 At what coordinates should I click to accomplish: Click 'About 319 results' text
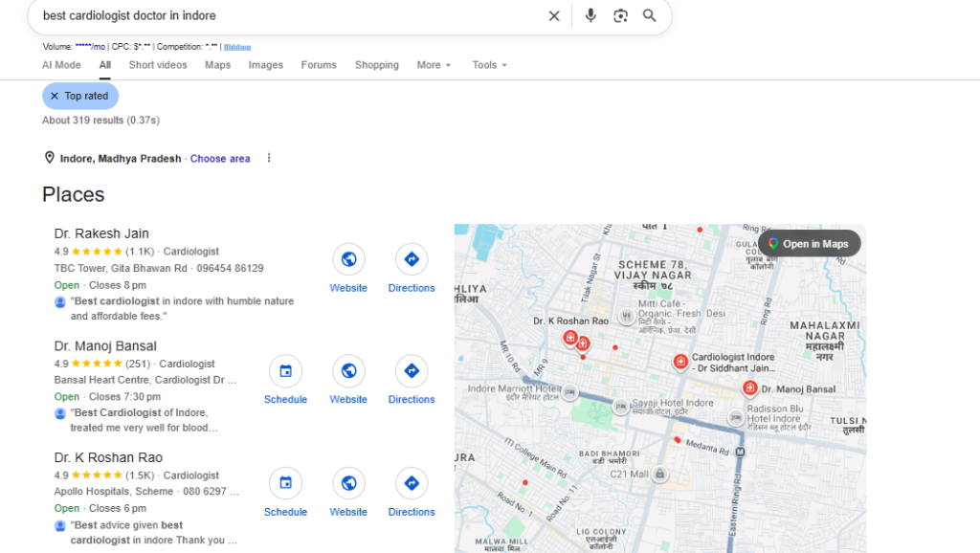(100, 120)
